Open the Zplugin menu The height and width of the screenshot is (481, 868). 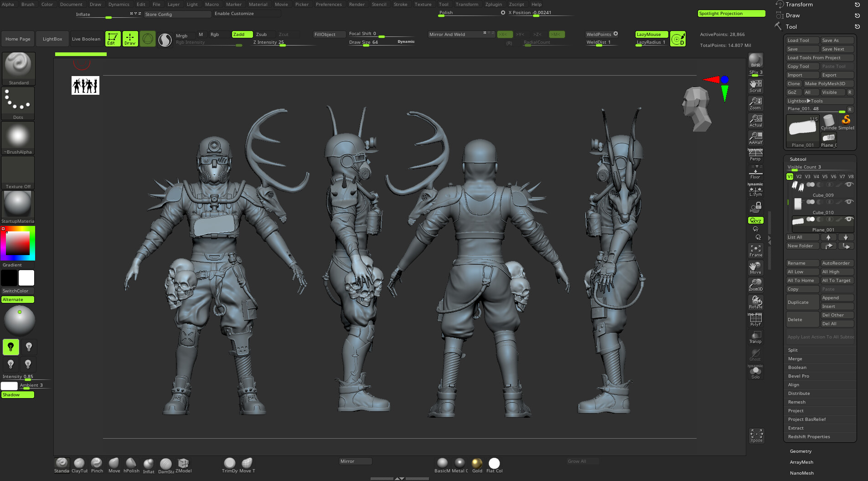[x=494, y=4]
